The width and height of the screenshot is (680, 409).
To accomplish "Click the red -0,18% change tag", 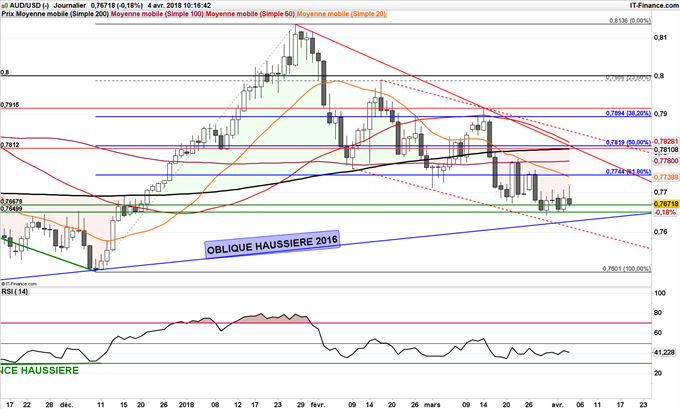I will click(665, 213).
